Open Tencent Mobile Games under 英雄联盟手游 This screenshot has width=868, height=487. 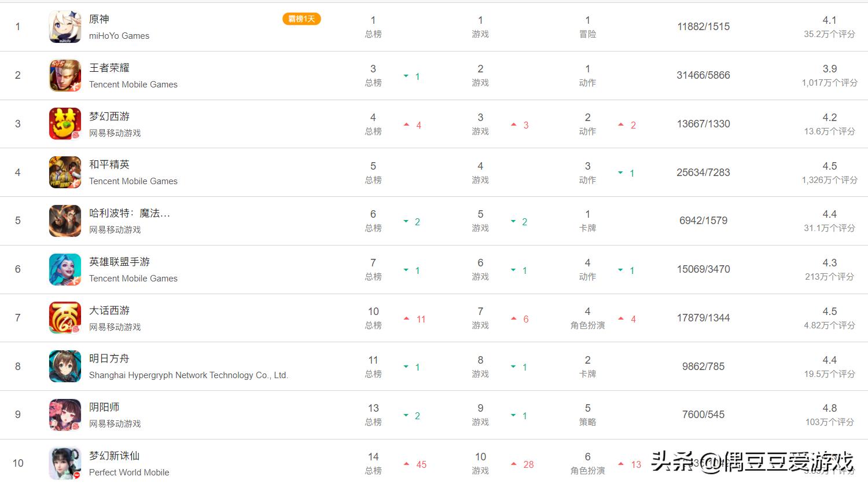click(x=133, y=279)
